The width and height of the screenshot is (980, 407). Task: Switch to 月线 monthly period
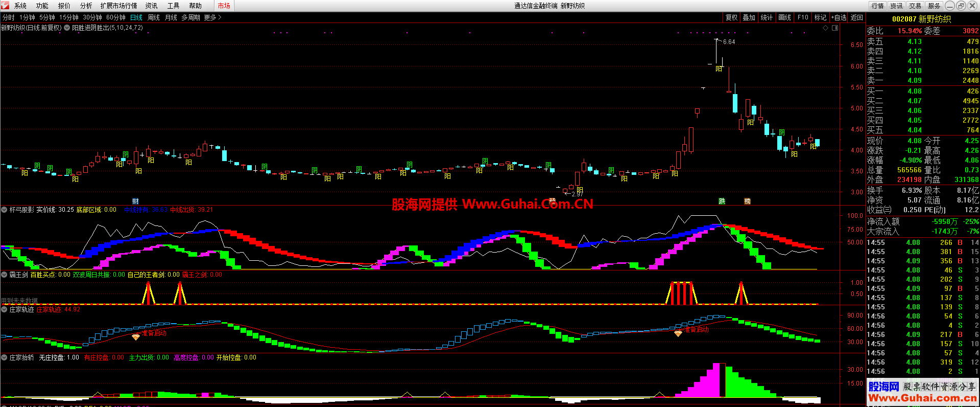(171, 17)
